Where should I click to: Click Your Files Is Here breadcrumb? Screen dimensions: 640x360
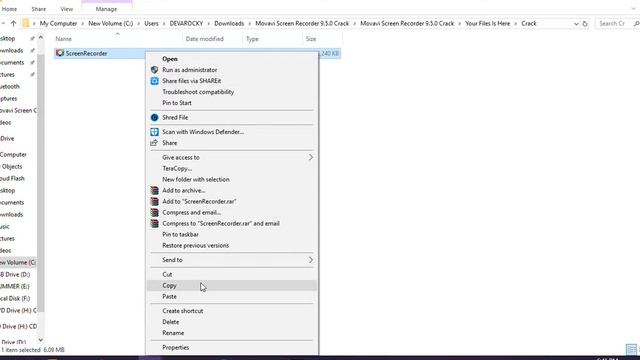click(x=487, y=24)
